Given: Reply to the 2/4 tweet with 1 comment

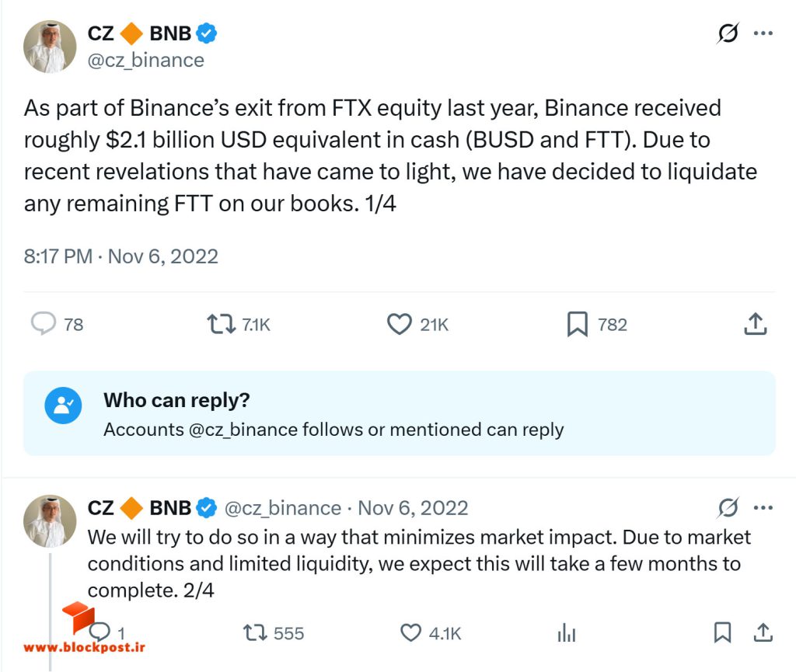Looking at the screenshot, I should click(99, 632).
